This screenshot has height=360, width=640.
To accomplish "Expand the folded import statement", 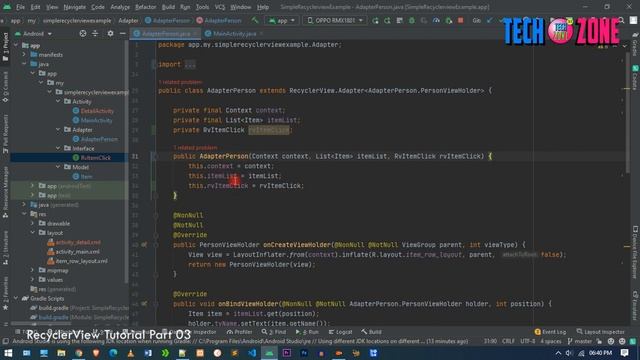I will 190,64.
